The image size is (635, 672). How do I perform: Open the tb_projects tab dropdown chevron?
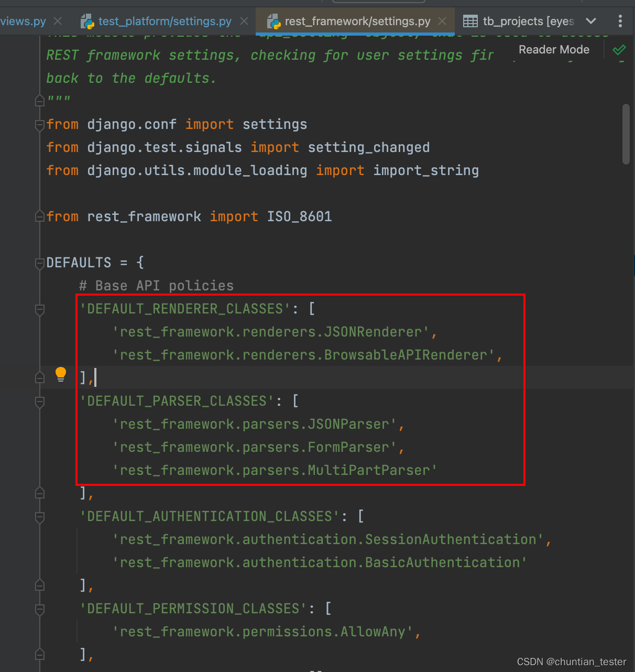click(592, 21)
